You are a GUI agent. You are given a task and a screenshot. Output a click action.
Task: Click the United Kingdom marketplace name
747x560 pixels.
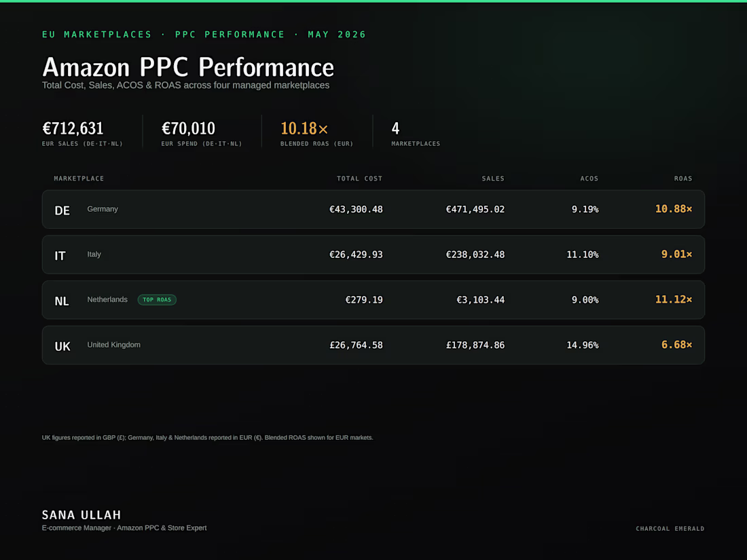point(114,345)
